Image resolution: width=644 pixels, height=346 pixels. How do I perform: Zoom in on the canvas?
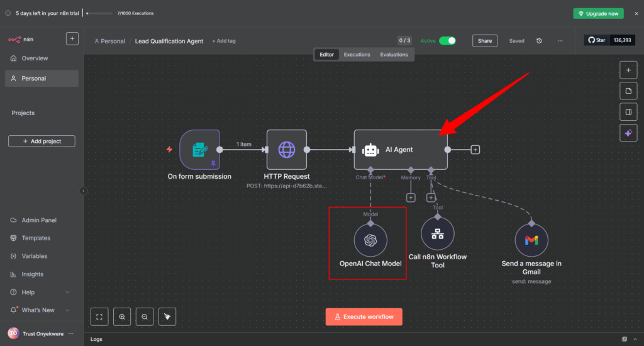pos(122,316)
